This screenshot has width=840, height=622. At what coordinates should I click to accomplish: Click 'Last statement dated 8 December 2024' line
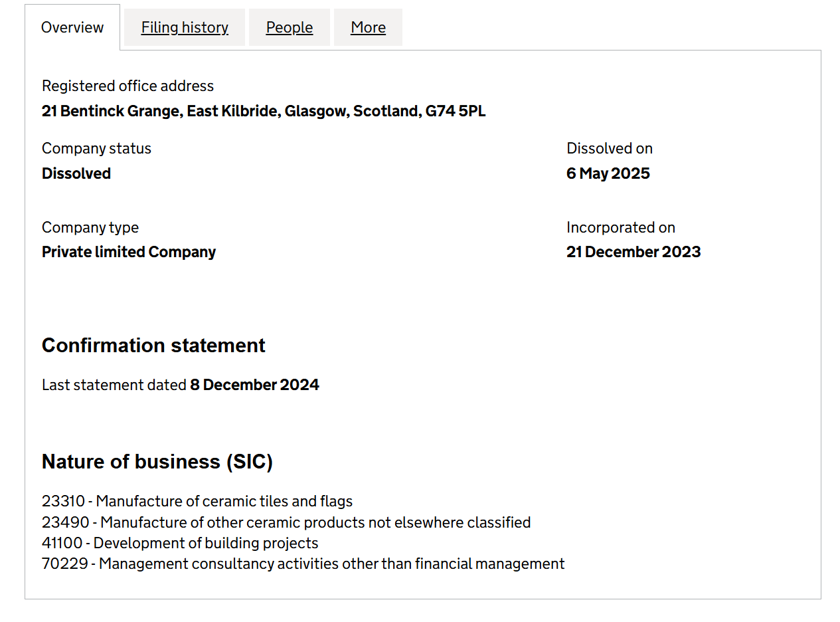[x=181, y=385]
